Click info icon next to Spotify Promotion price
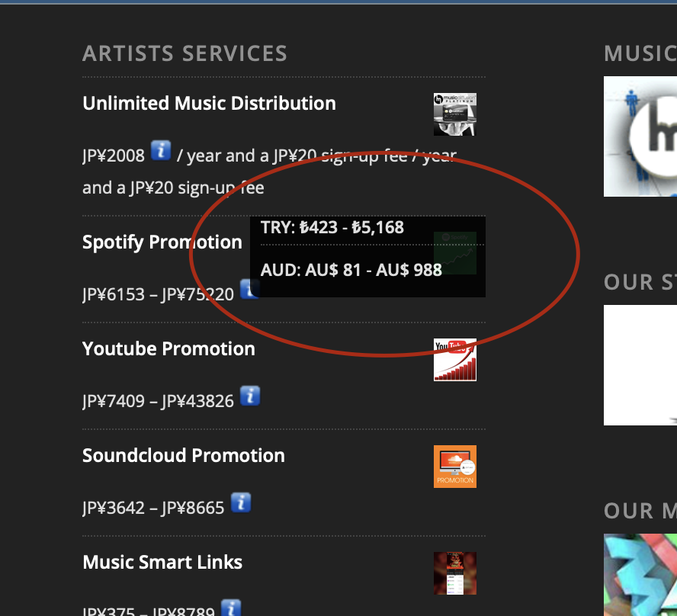This screenshot has width=677, height=616. (249, 290)
